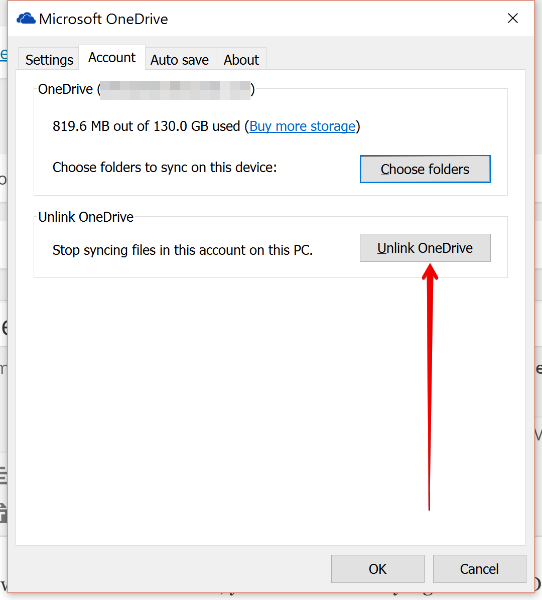
Task: Dismiss the dialog with Cancel
Action: (x=480, y=569)
